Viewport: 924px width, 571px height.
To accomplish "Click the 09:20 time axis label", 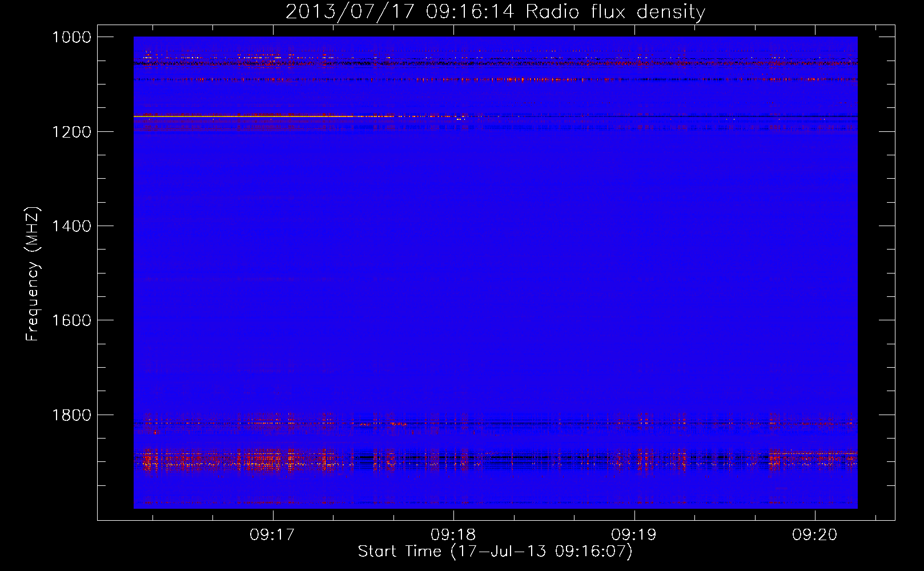I will [x=814, y=534].
